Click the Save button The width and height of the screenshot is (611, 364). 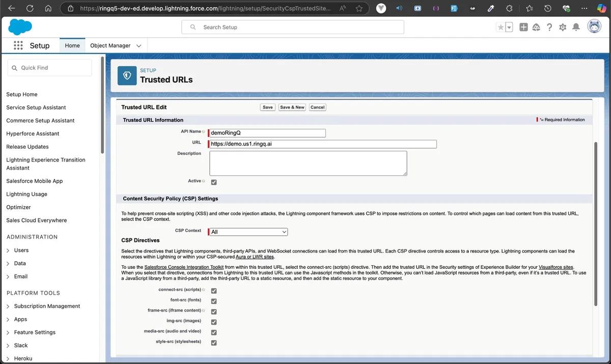click(x=268, y=107)
